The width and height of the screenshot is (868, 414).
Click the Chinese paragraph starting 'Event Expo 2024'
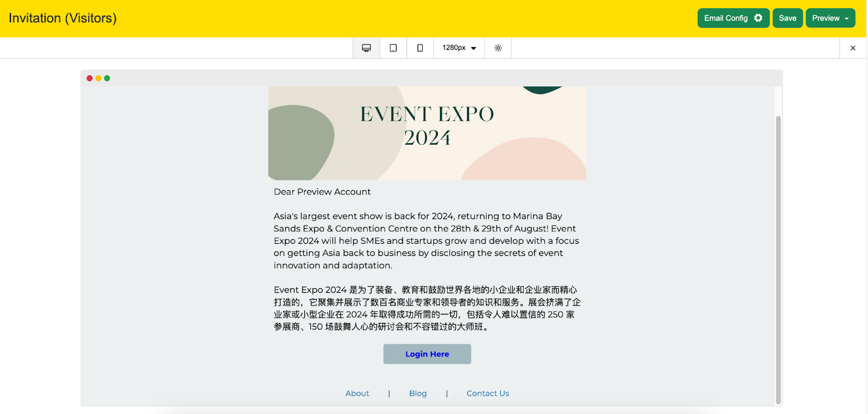[x=427, y=308]
